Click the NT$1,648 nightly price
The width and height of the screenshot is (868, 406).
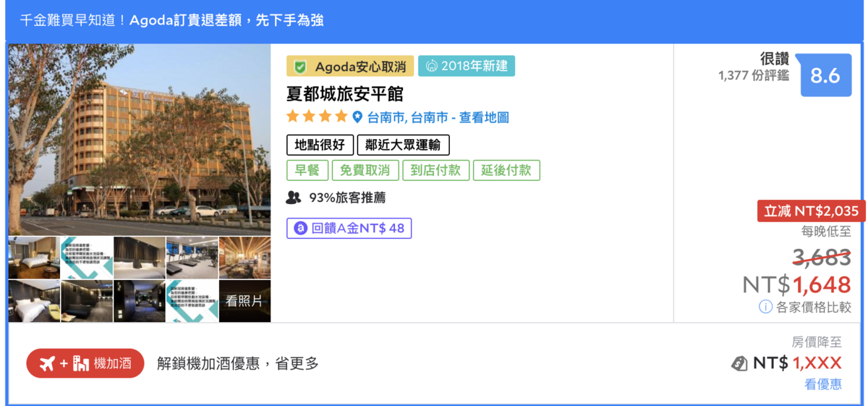(x=797, y=285)
